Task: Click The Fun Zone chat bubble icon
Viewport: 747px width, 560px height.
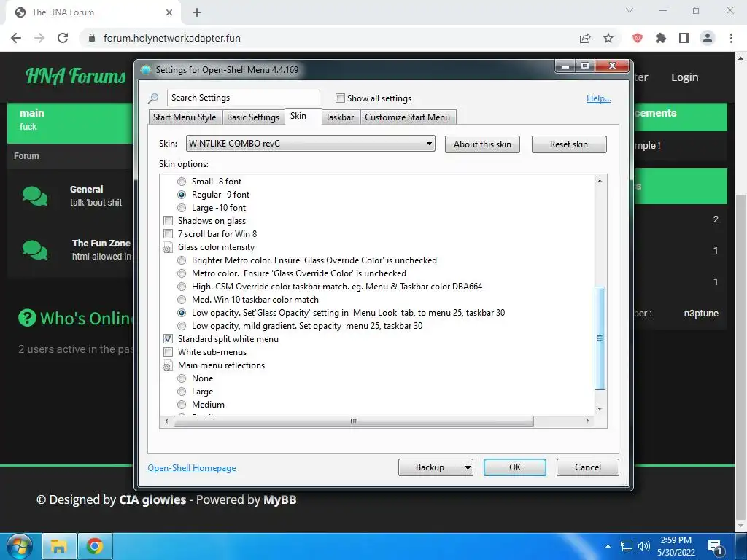Action: pyautogui.click(x=35, y=250)
